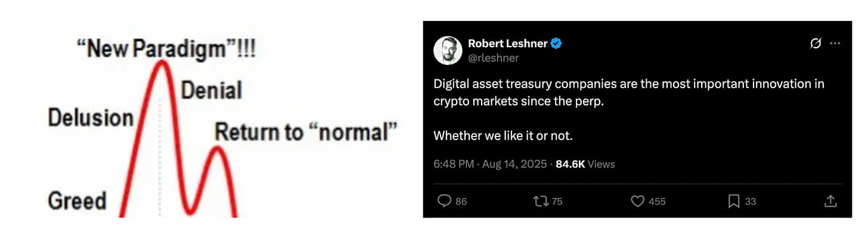Like the tweet with heart icon
868x236 pixels.
click(638, 201)
